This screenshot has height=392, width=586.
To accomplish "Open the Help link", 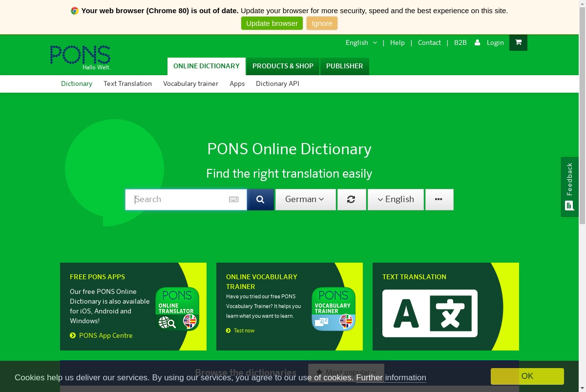I will click(398, 42).
